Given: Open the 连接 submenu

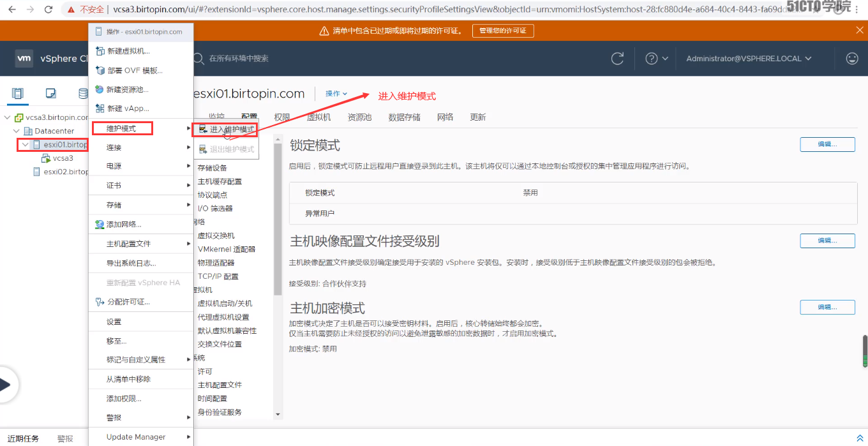Looking at the screenshot, I should coord(140,147).
